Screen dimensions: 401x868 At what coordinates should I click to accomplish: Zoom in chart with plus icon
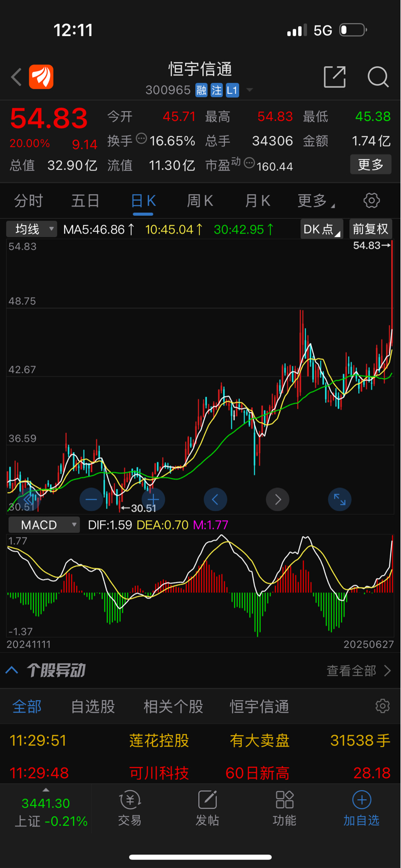[153, 499]
